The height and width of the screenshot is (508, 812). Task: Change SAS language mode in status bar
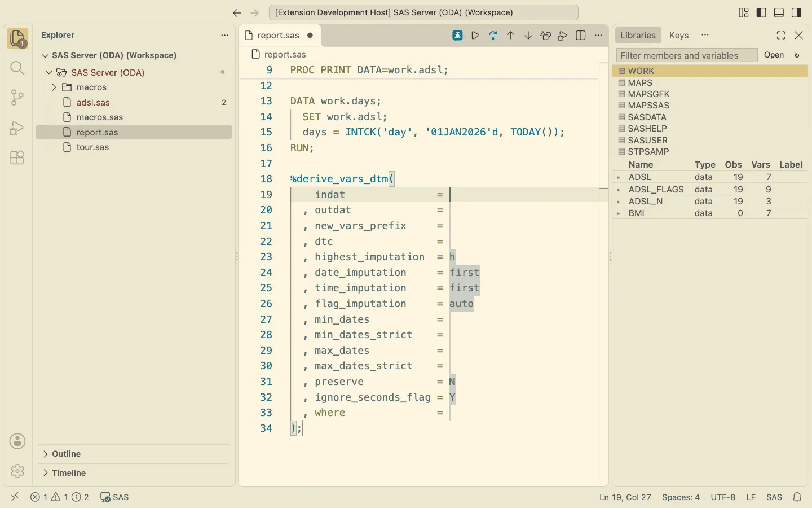click(774, 497)
